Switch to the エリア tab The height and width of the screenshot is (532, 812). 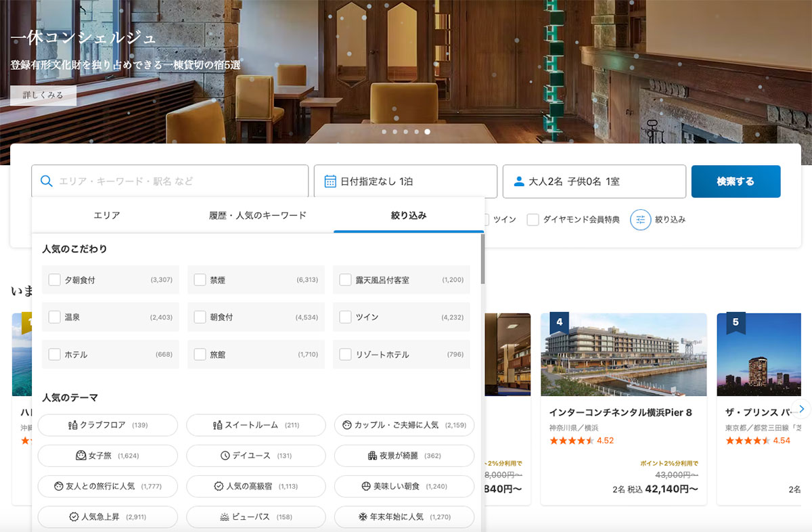(x=107, y=215)
